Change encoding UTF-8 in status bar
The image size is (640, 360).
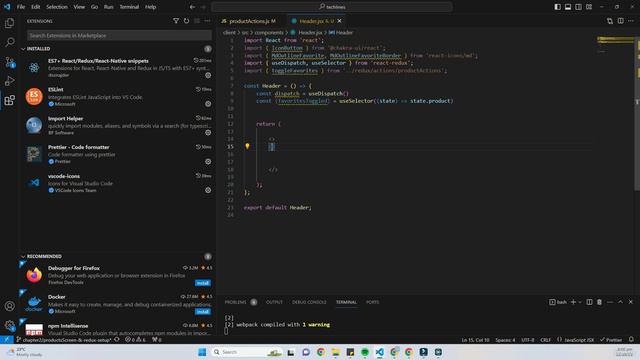[528, 340]
